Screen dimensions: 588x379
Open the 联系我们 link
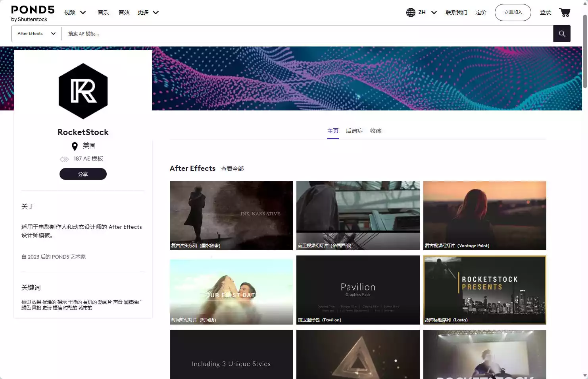click(x=456, y=13)
